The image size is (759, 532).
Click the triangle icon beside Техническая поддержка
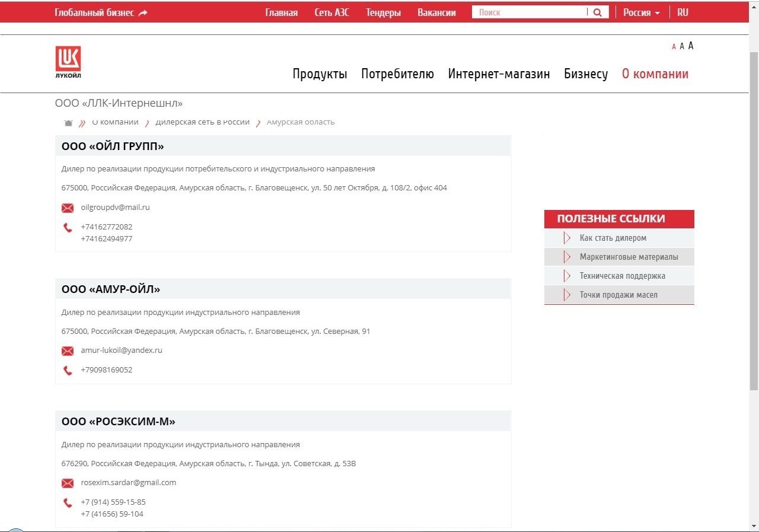point(567,276)
